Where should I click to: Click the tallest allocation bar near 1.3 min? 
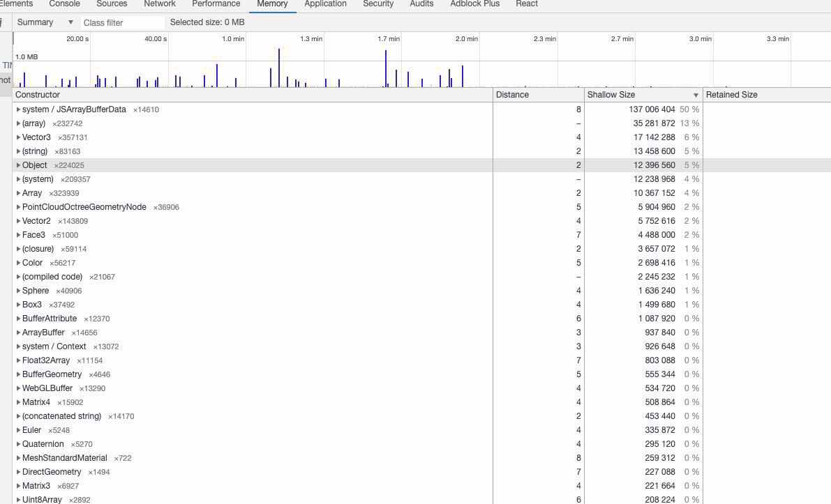click(279, 68)
